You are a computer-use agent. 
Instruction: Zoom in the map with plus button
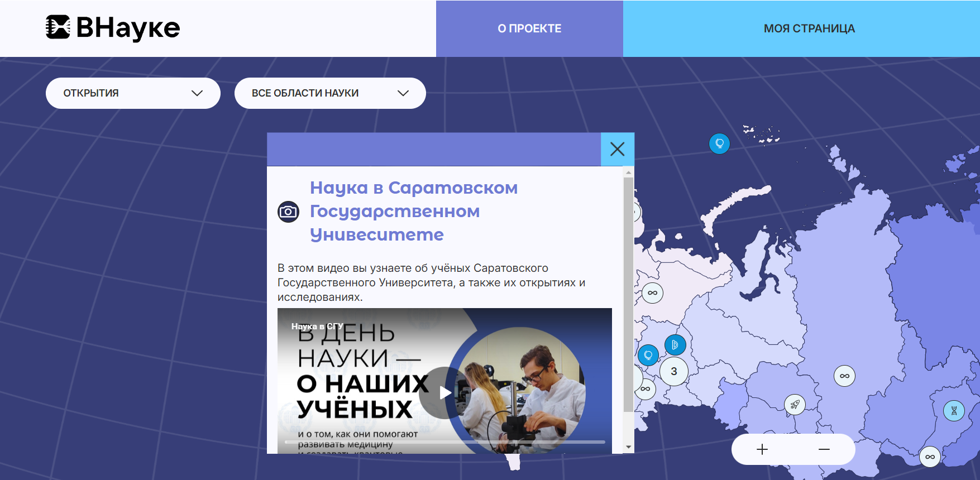[762, 449]
